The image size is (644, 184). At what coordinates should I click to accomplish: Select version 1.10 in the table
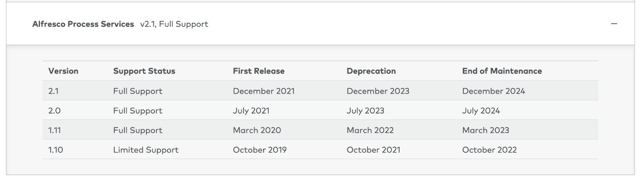pos(56,150)
